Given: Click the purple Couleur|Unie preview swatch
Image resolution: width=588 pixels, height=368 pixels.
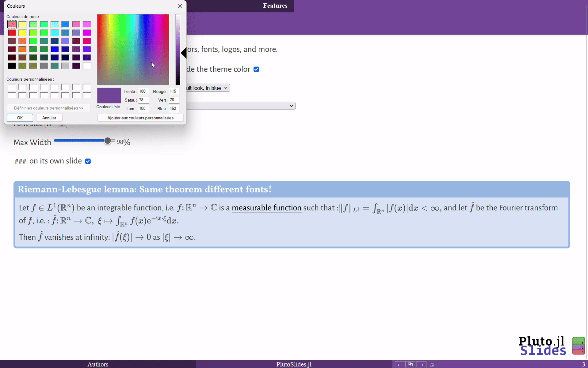Looking at the screenshot, I should (x=109, y=95).
